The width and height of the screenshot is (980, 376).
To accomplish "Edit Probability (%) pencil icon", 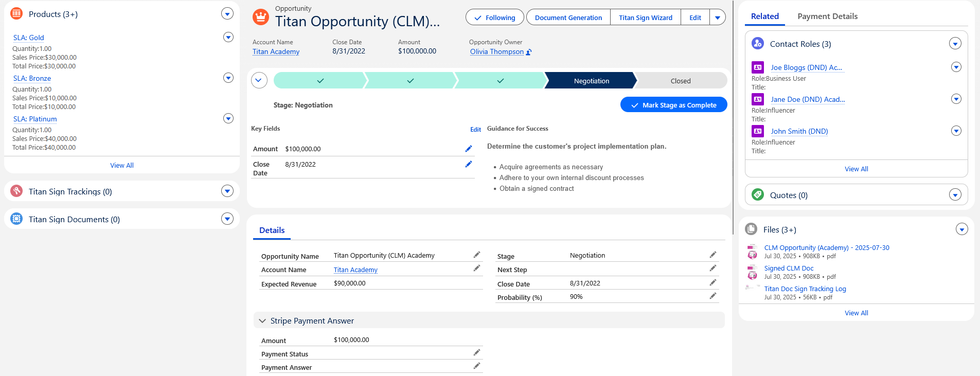I will pyautogui.click(x=713, y=296).
